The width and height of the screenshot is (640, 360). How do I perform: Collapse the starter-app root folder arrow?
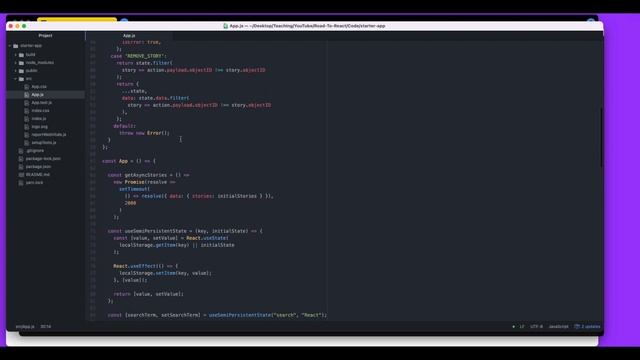click(x=10, y=46)
